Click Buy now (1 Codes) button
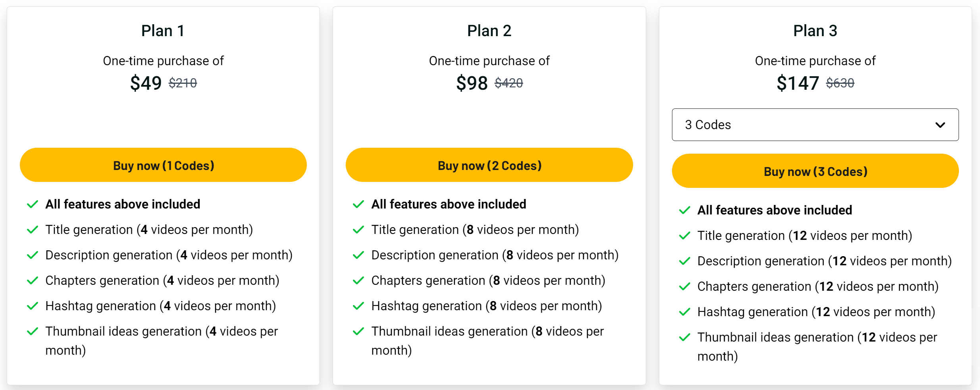This screenshot has height=390, width=980. 163,165
